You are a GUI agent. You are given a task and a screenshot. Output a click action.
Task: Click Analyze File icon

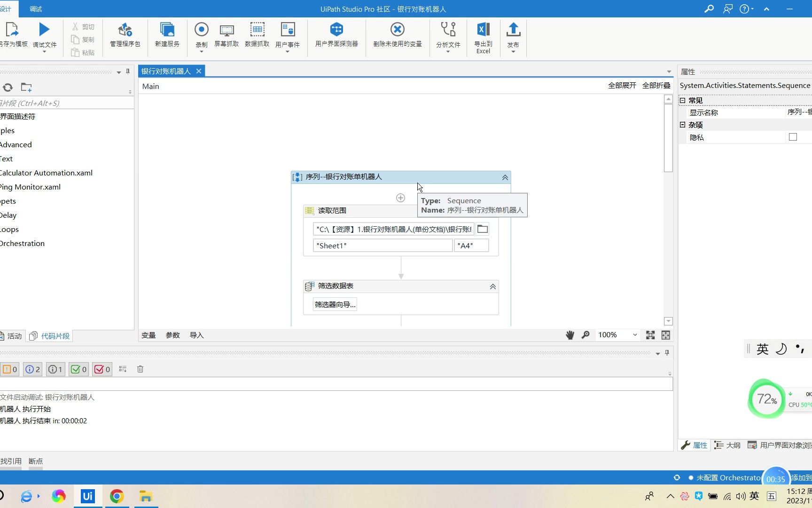[448, 30]
